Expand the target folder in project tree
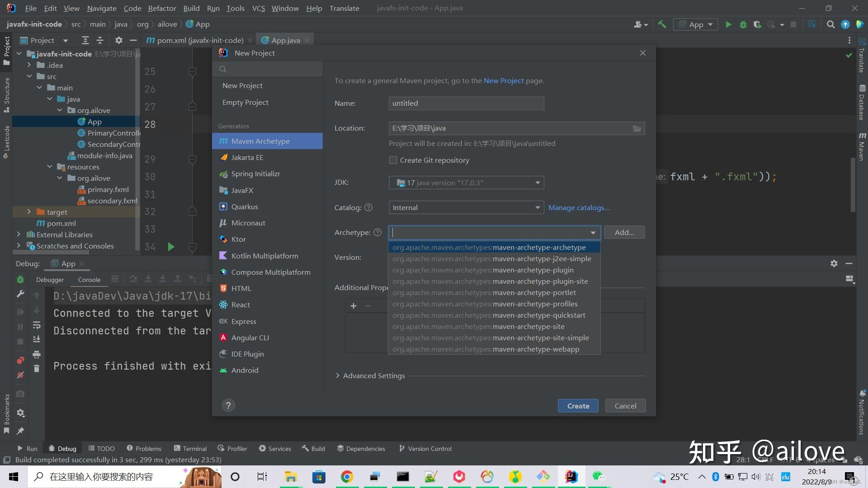This screenshot has height=488, width=868. coord(29,212)
